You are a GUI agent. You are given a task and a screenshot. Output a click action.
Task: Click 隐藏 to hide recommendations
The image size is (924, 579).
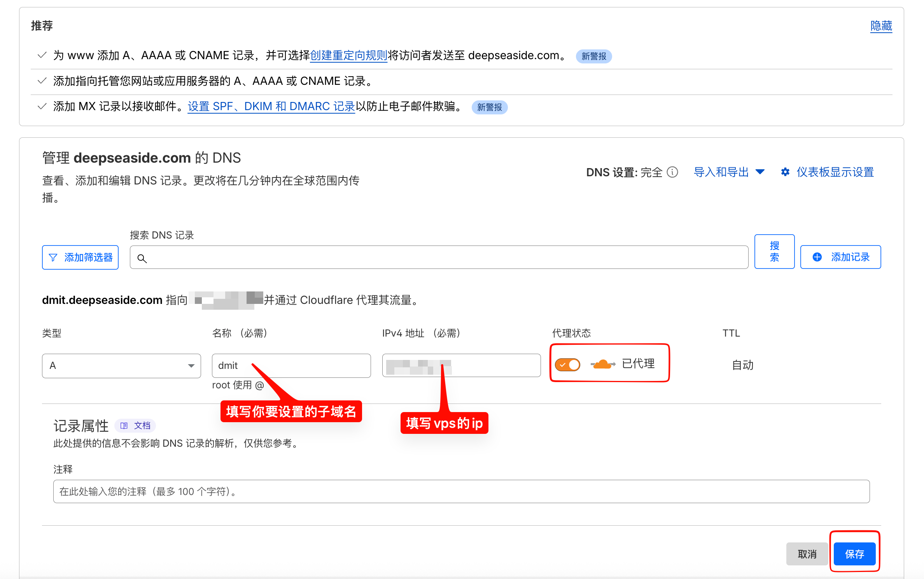tap(881, 26)
